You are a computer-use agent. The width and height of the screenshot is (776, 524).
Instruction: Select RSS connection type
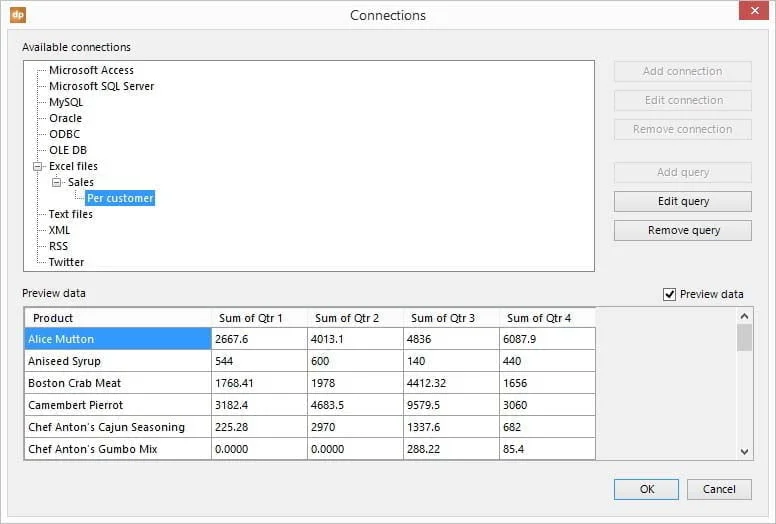coord(58,246)
